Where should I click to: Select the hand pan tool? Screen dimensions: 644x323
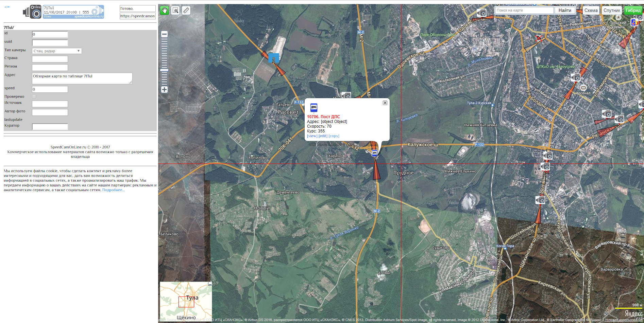[x=165, y=10]
